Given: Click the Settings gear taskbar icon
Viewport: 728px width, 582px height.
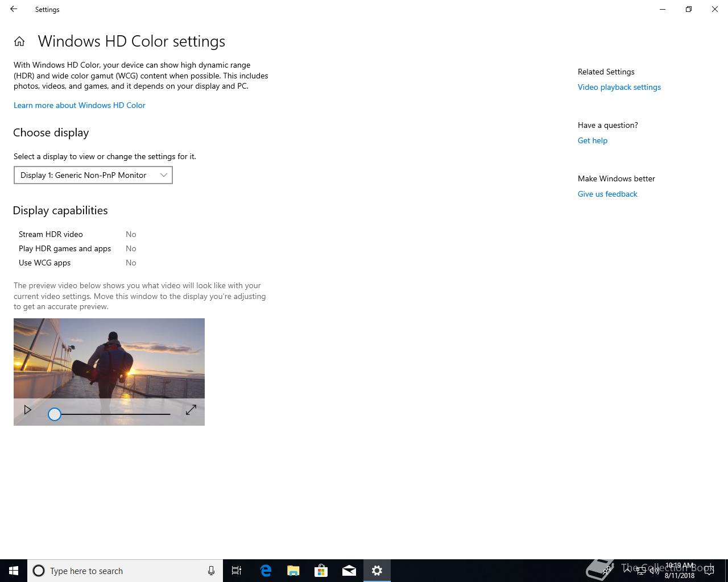Looking at the screenshot, I should point(377,571).
